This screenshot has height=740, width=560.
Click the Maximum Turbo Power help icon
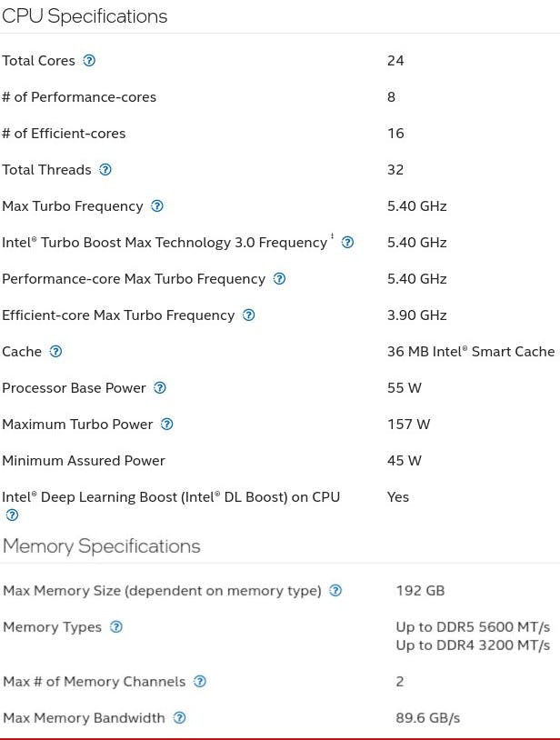166,425
